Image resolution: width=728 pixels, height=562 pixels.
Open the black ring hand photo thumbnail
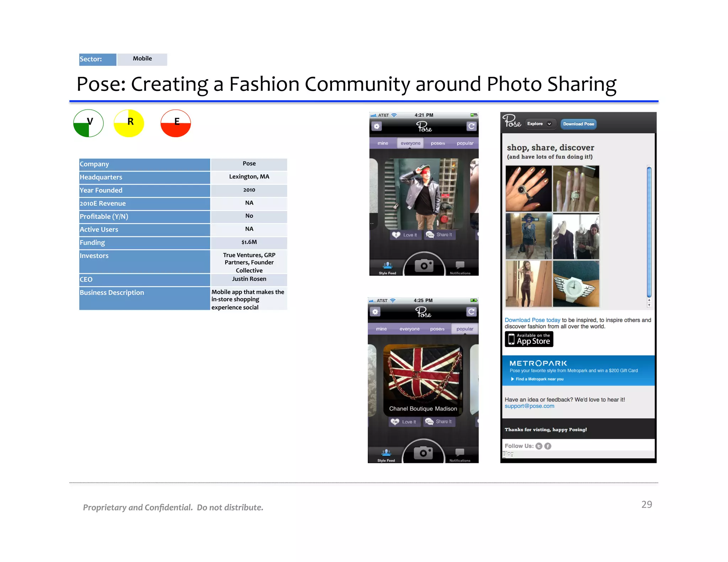(529, 189)
